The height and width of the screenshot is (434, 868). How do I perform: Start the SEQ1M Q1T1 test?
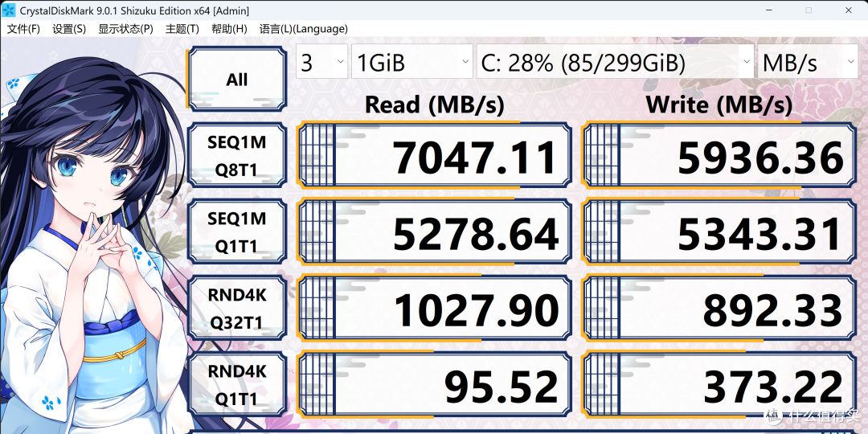coord(237,232)
